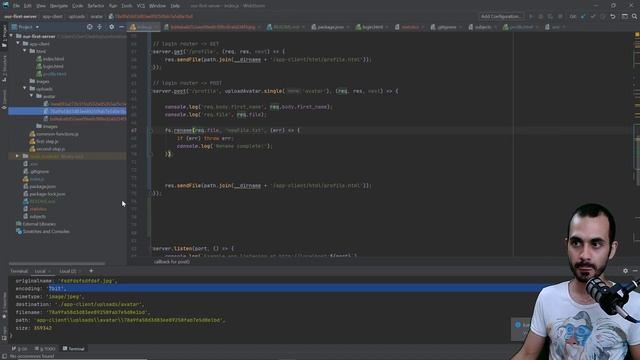Select package.json in project tree
This screenshot has height=360, width=640.
42,187
